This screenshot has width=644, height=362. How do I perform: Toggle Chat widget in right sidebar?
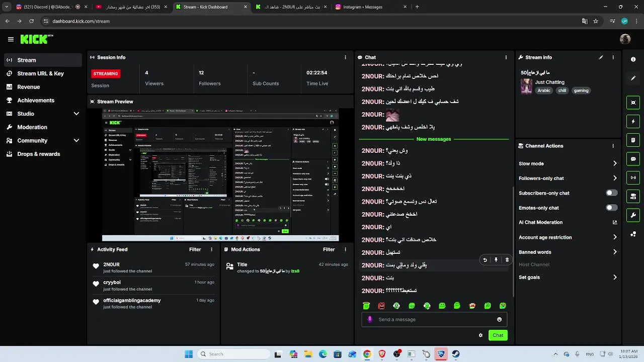[633, 159]
